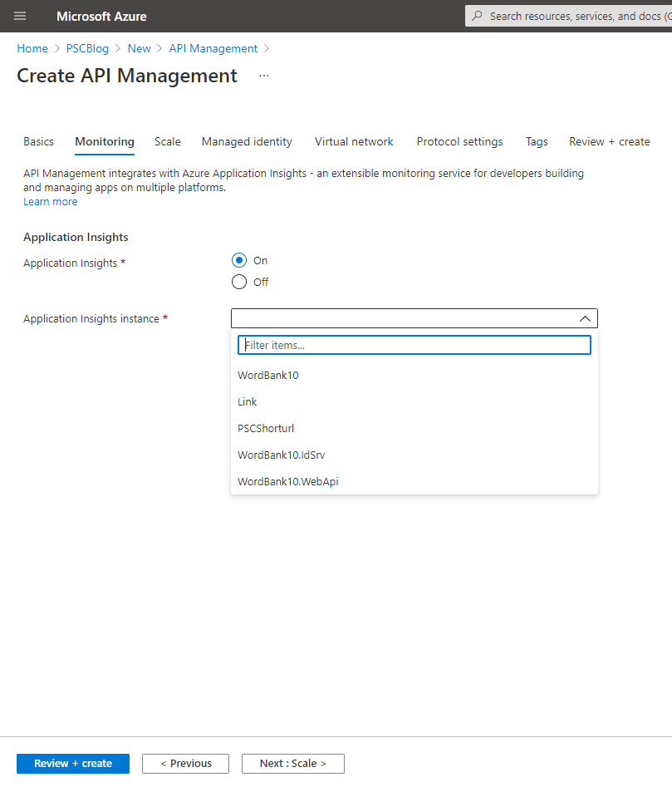Go to Home breadcrumb
The image size is (672, 787).
(x=32, y=49)
